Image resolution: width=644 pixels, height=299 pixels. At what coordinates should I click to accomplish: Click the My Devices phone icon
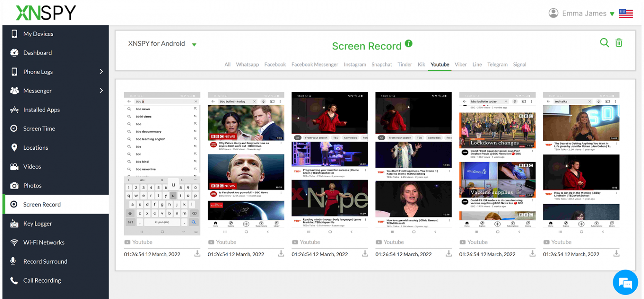[14, 34]
